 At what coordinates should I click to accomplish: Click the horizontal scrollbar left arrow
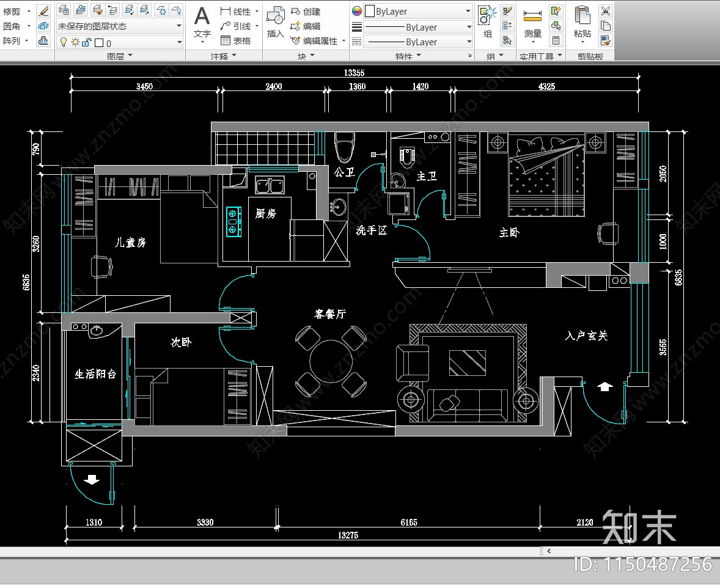click(548, 551)
